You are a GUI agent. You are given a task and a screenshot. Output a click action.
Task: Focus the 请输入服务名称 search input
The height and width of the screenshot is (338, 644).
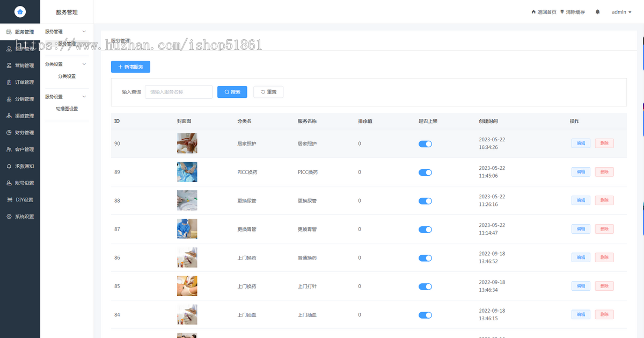pos(179,92)
